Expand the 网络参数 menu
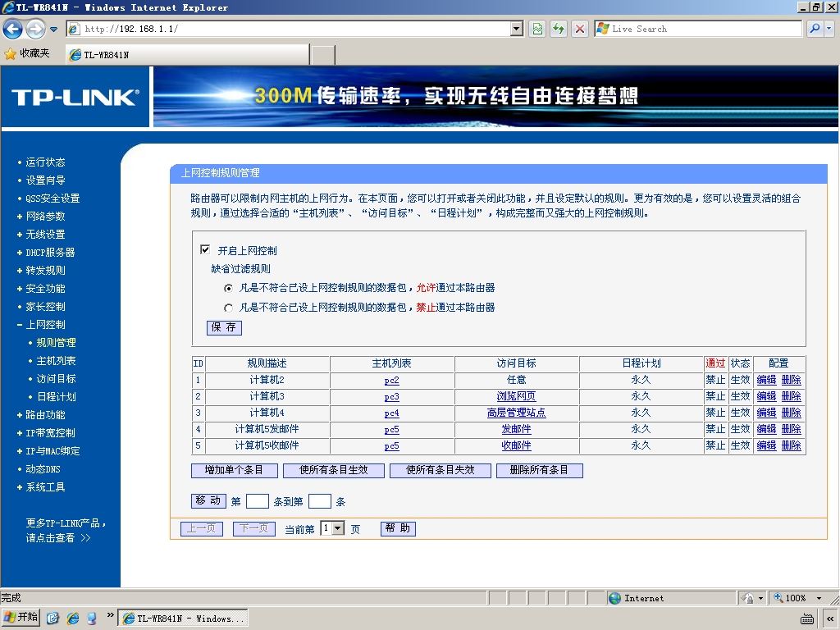The image size is (840, 630). [x=45, y=217]
